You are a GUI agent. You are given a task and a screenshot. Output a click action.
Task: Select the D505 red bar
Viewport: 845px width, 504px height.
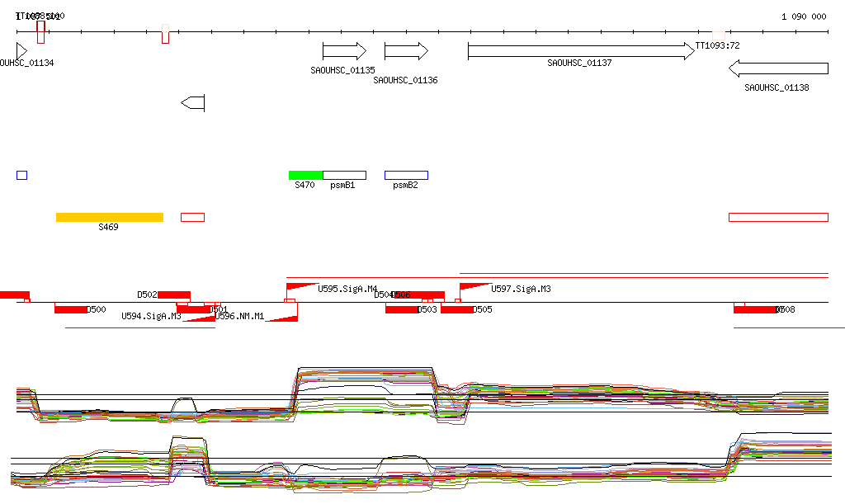tap(457, 309)
